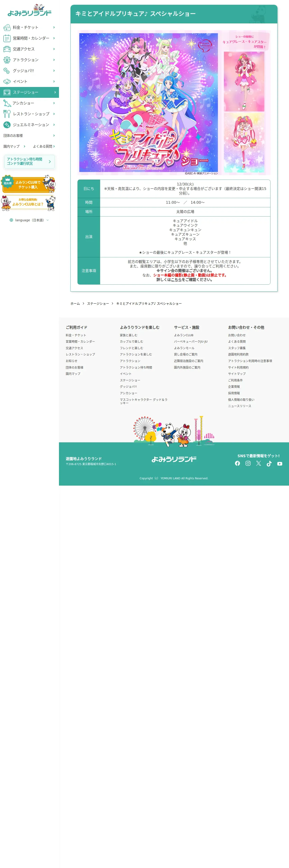Click the white よみうりランド footer logo
Image resolution: width=289 pixels, height=868 pixels.
174,459
